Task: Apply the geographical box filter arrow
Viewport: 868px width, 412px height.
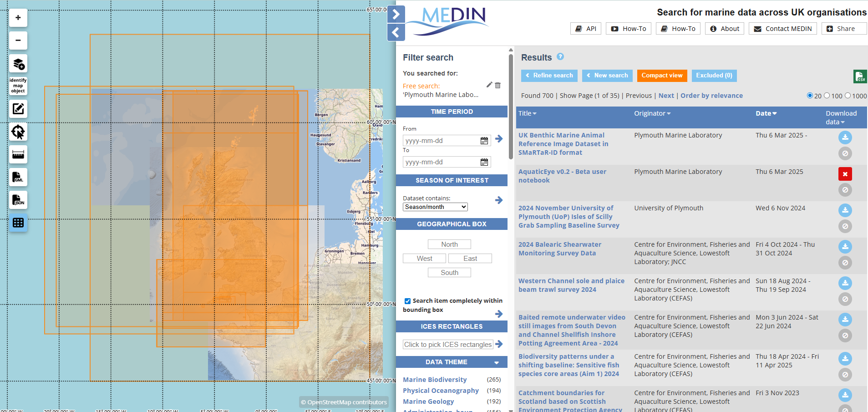Action: click(499, 314)
